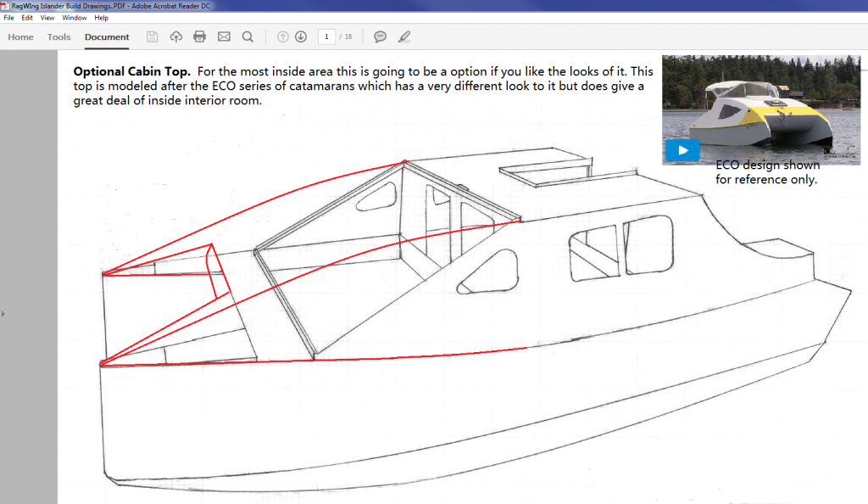
Task: Switch to the Home tab
Action: [x=20, y=37]
